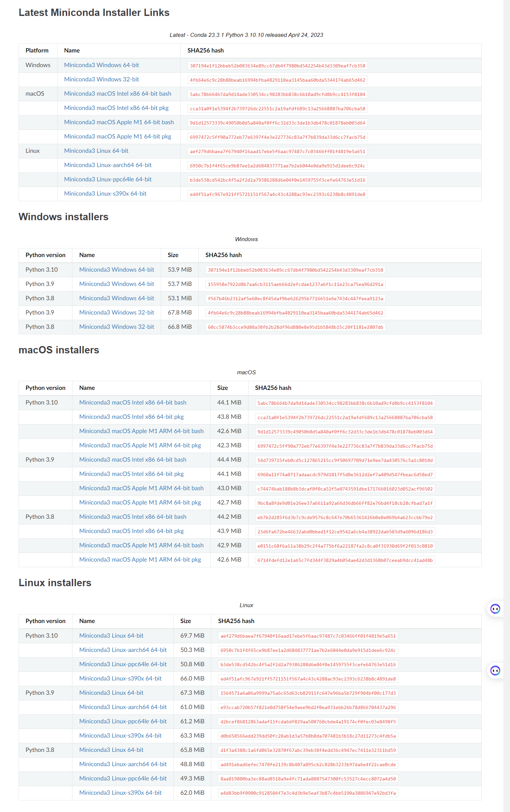Click the 61.2 MiB Linux-ppc64le installer link
This screenshot has width=510, height=812.
(x=123, y=721)
